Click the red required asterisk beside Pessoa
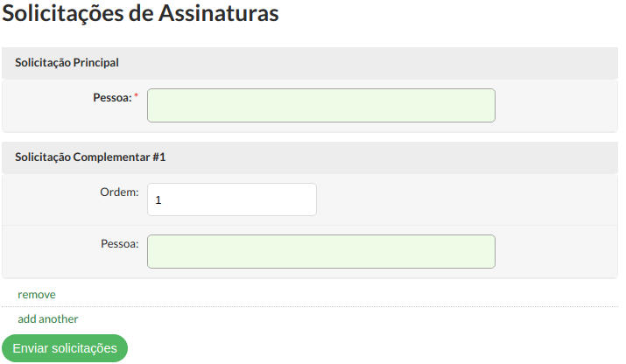This screenshot has height=364, width=626. pyautogui.click(x=136, y=96)
